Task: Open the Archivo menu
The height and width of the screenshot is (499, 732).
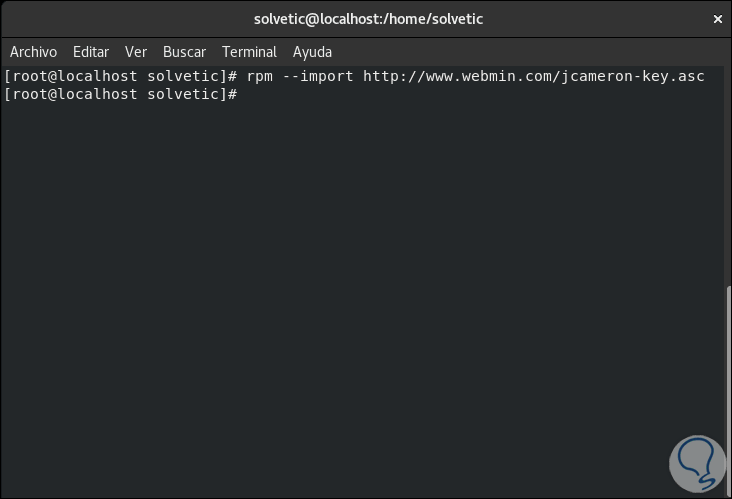Action: pos(33,52)
